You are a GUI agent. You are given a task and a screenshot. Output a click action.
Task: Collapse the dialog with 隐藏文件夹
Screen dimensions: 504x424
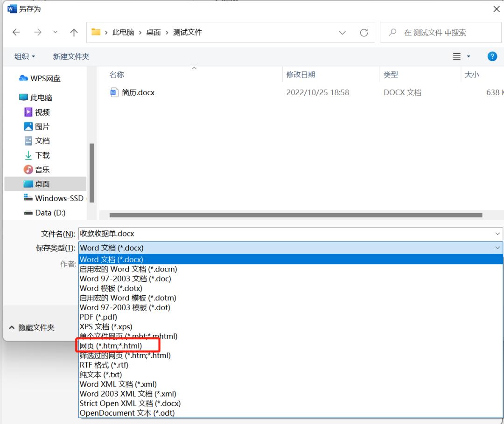coord(33,327)
